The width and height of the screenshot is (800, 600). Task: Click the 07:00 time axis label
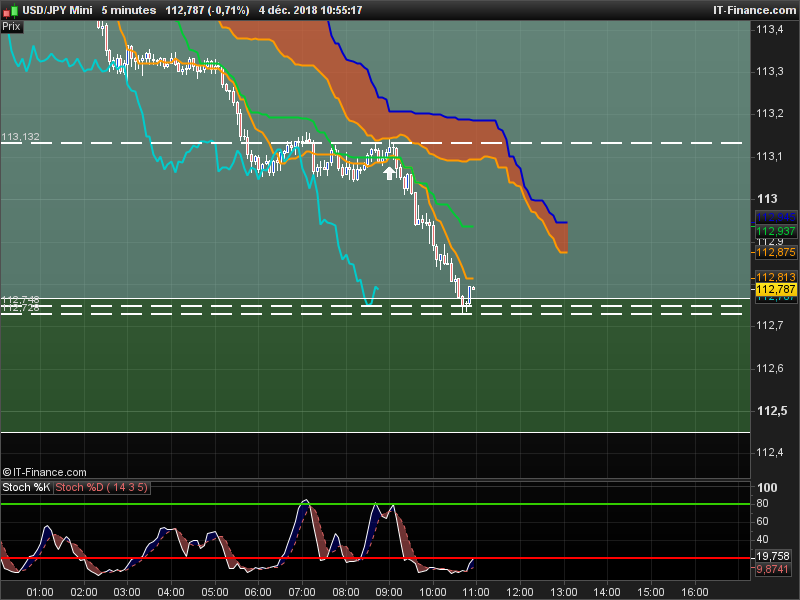(x=302, y=592)
